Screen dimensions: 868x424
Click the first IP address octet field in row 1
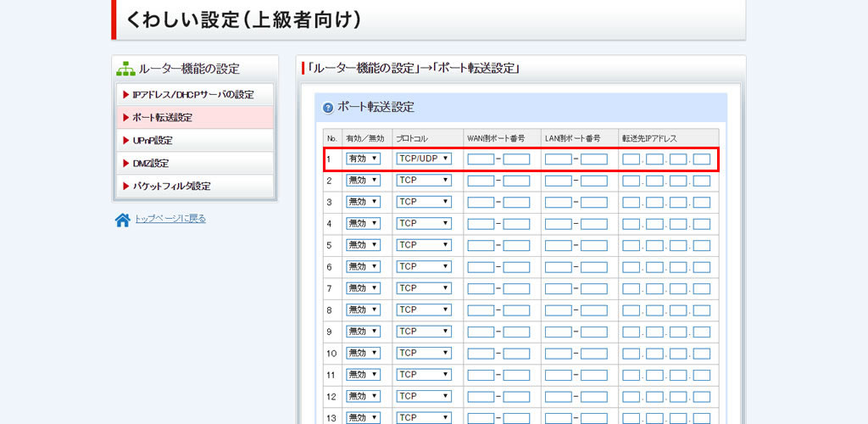631,159
